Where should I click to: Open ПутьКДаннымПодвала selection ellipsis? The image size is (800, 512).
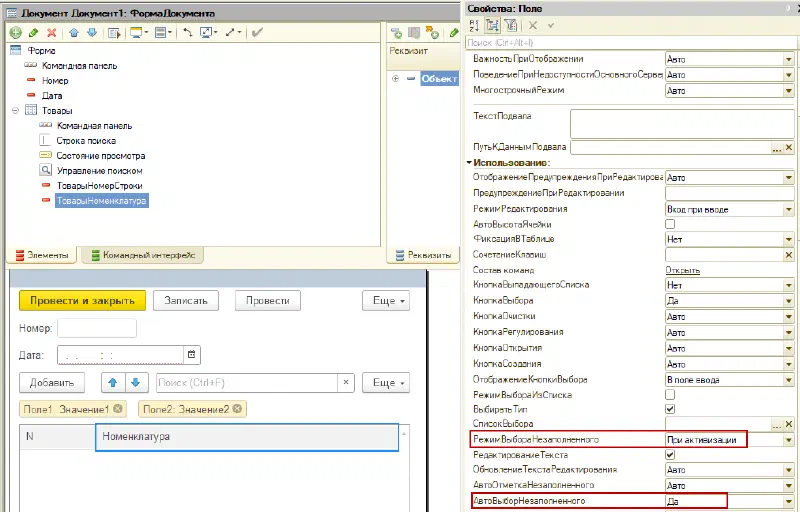(x=777, y=147)
